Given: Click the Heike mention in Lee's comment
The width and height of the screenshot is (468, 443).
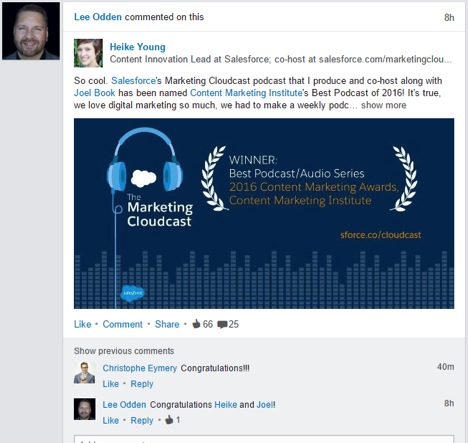Looking at the screenshot, I should tap(226, 405).
